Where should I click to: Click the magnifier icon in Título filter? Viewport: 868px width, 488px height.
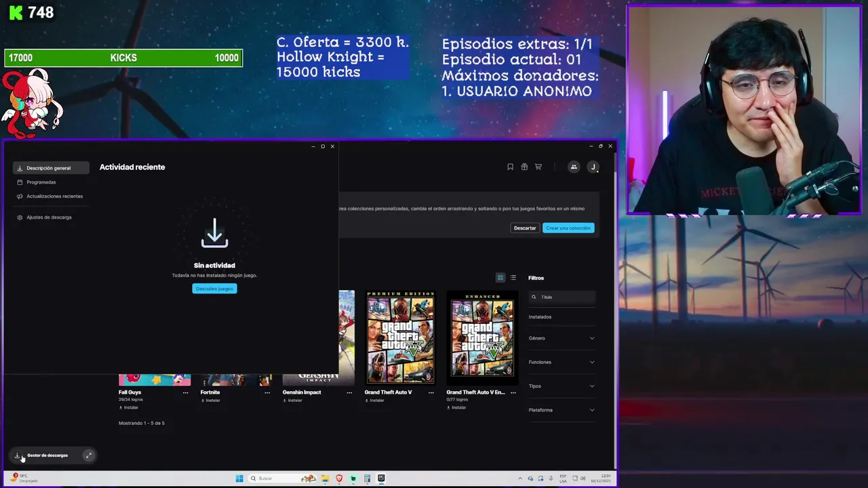[x=534, y=297]
